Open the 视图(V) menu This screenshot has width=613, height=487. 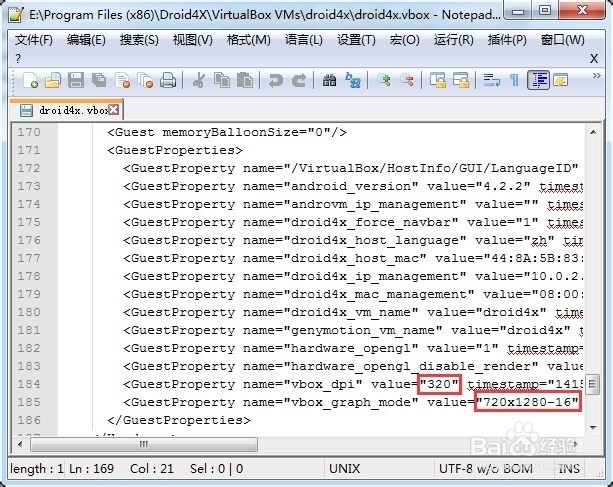click(193, 40)
